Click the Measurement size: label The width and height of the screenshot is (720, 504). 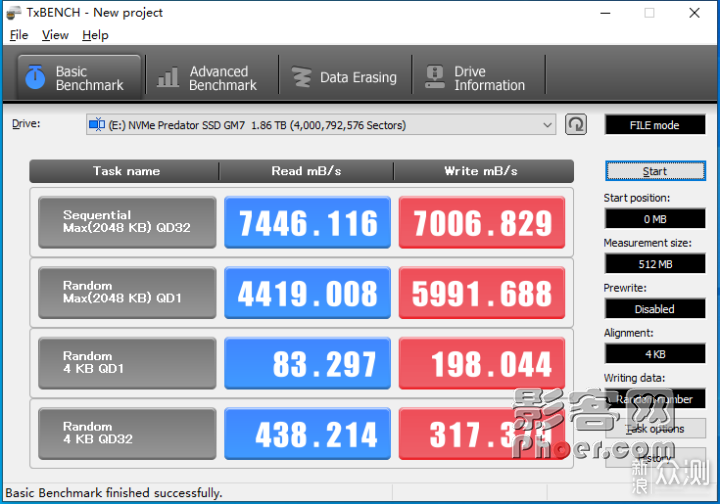tap(647, 243)
